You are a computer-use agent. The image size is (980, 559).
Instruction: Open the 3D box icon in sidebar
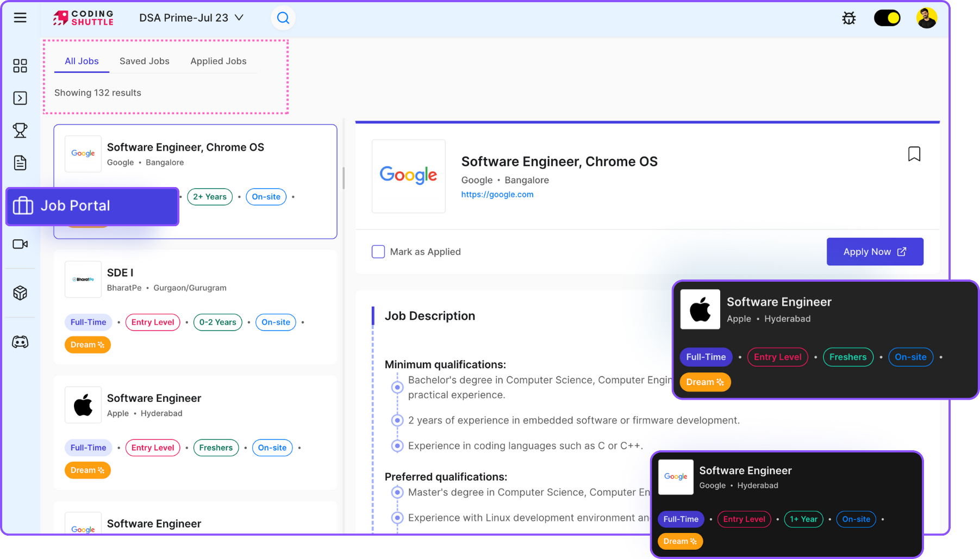pyautogui.click(x=20, y=293)
